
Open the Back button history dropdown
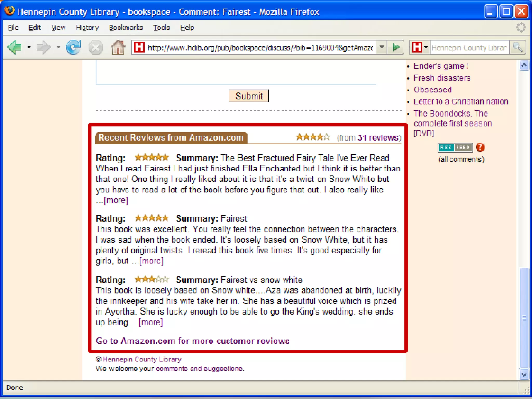(x=29, y=48)
